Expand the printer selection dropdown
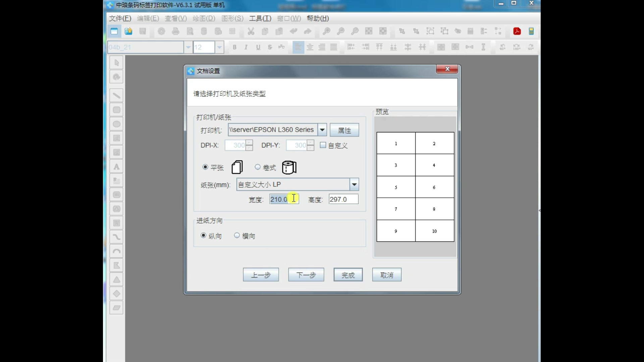644x362 pixels. click(322, 130)
